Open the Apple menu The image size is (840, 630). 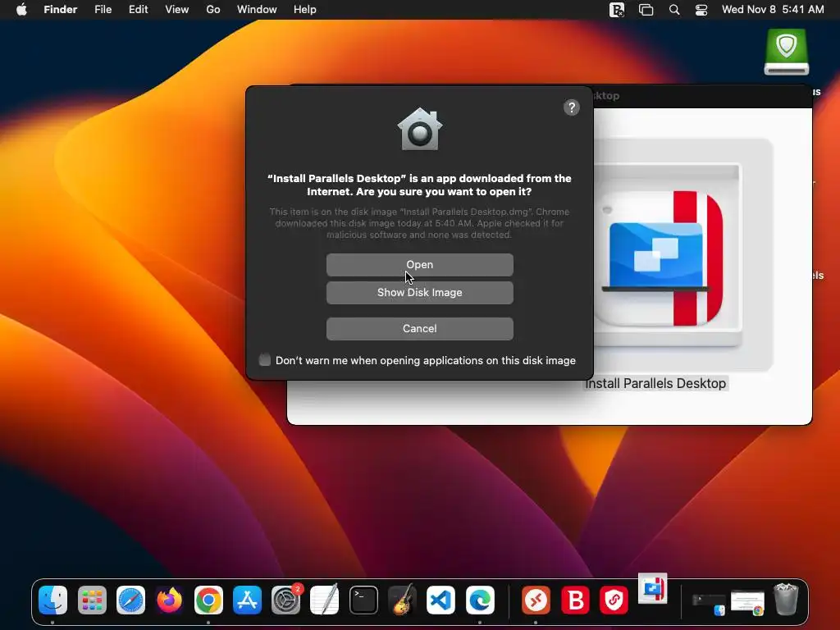(21, 10)
